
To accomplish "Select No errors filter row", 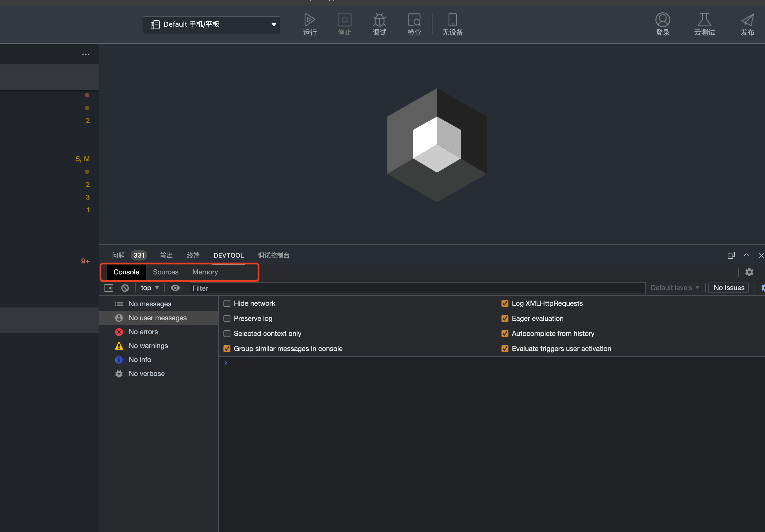I will [x=159, y=332].
